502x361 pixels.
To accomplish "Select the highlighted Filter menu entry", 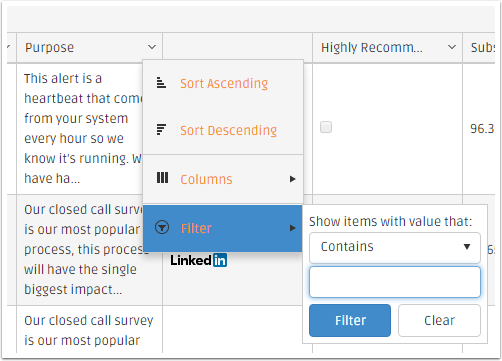I will pos(223,228).
